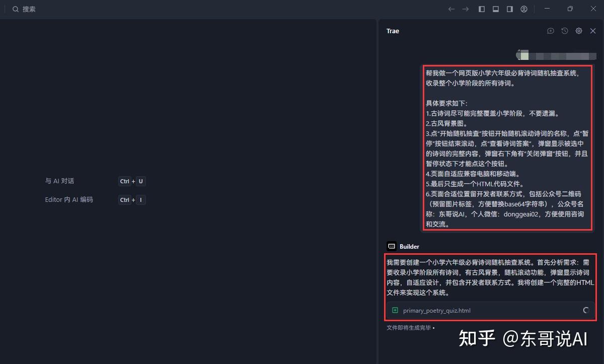Viewport: 604px width, 364px height.
Task: Click the loading spinner beside the HTML file
Action: click(585, 311)
